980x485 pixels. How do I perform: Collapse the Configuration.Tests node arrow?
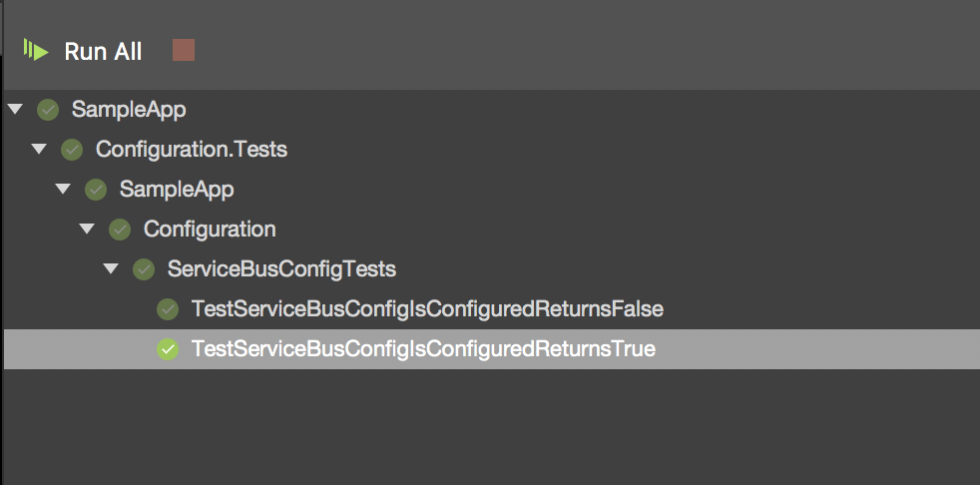click(39, 149)
